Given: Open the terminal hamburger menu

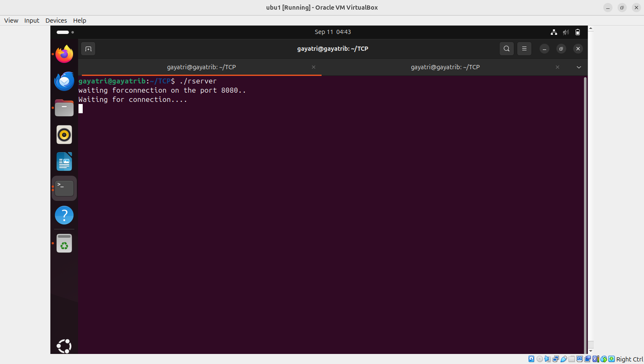Looking at the screenshot, I should (x=524, y=49).
